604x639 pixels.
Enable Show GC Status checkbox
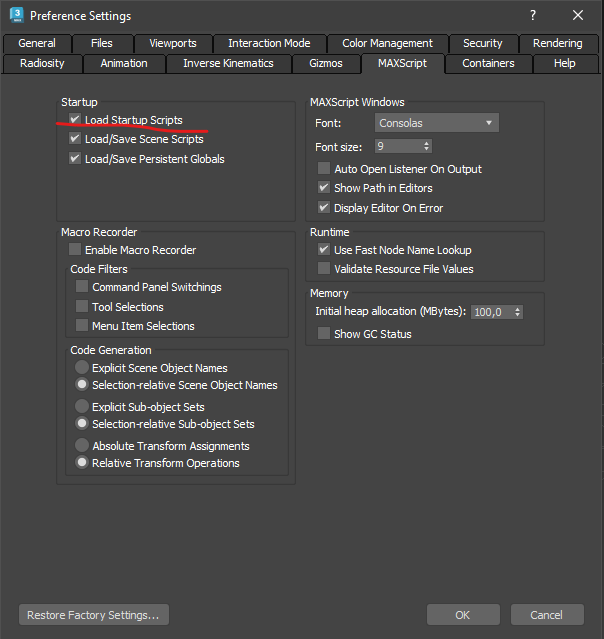(324, 333)
